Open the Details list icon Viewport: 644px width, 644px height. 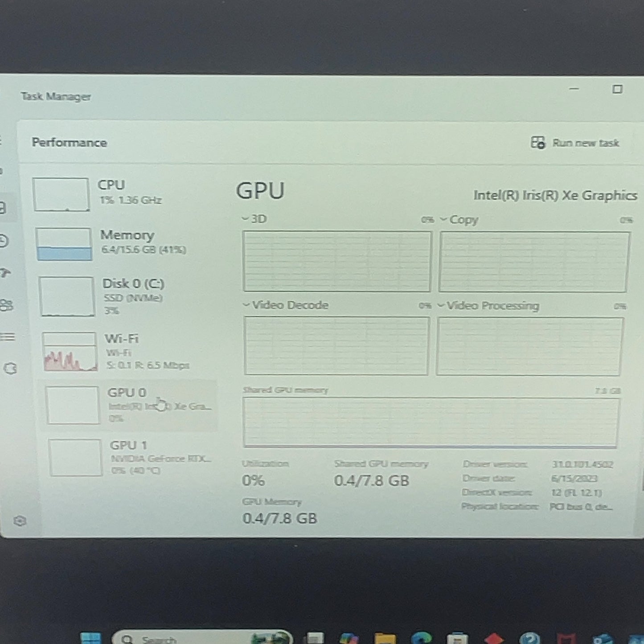click(x=8, y=336)
